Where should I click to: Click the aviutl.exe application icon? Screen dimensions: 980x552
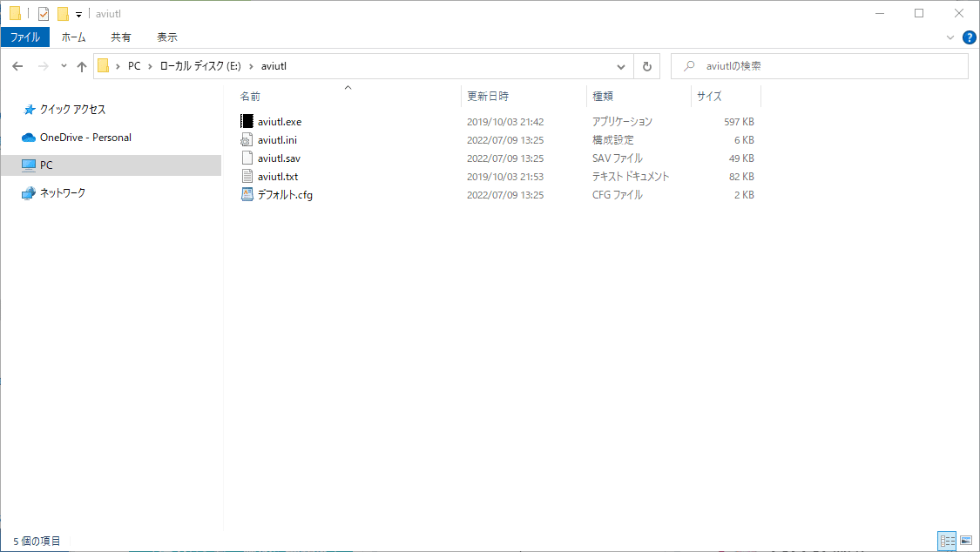[247, 121]
